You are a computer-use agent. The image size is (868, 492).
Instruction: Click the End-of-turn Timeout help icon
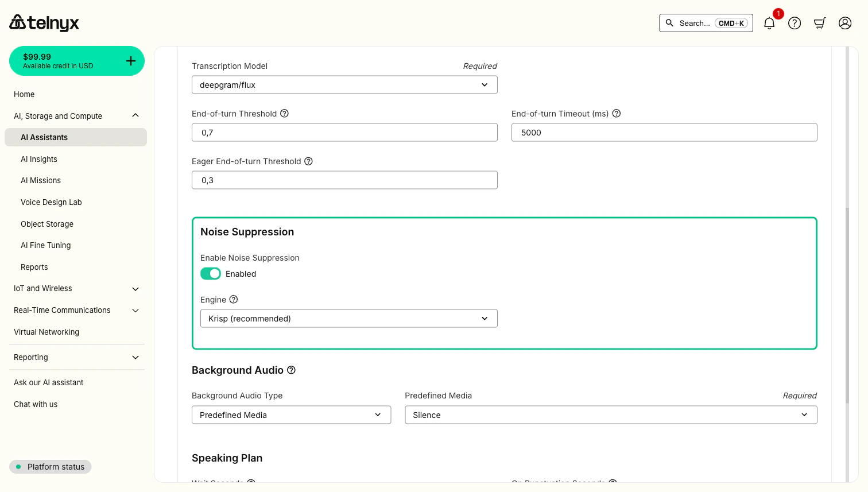coord(617,114)
